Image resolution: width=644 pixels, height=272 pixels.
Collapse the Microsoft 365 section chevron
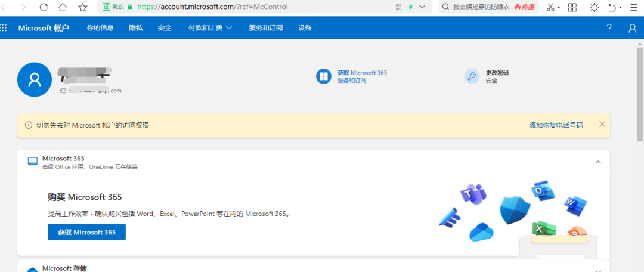(x=599, y=162)
